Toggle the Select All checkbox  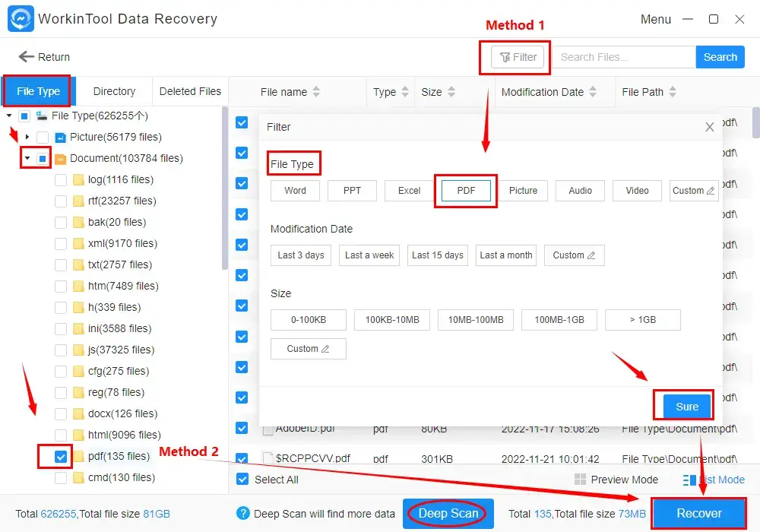point(242,480)
